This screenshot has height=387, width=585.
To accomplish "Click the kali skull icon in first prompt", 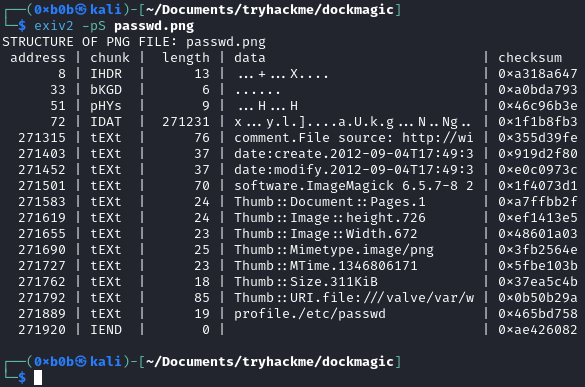I will [x=81, y=9].
